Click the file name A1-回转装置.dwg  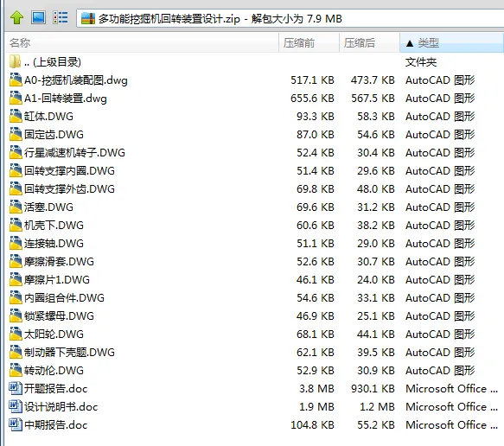pos(66,99)
